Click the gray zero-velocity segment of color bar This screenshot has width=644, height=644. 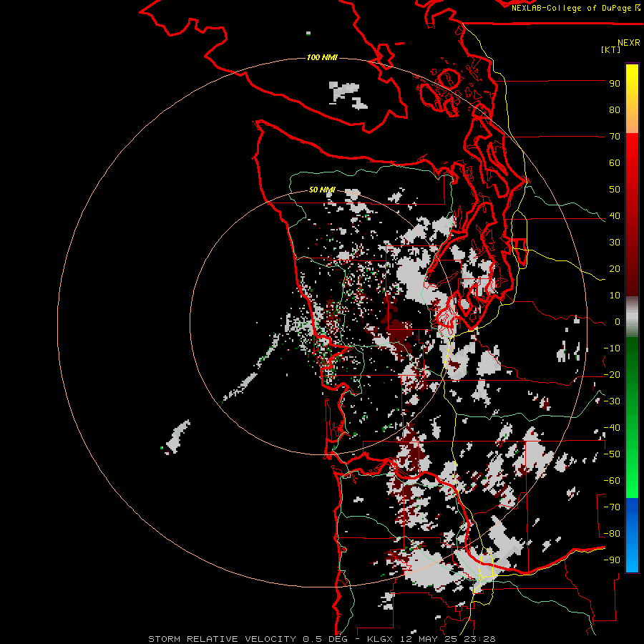pos(632,317)
